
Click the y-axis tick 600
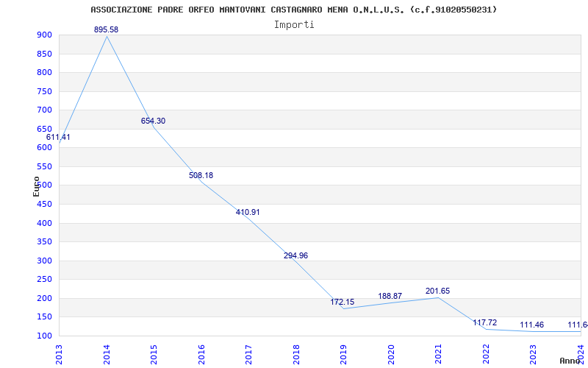pos(44,148)
